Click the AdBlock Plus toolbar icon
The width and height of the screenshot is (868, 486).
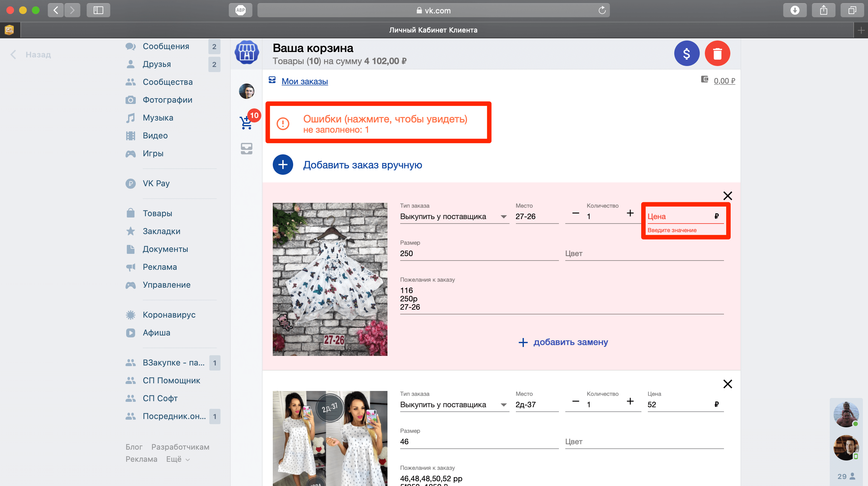tap(240, 10)
